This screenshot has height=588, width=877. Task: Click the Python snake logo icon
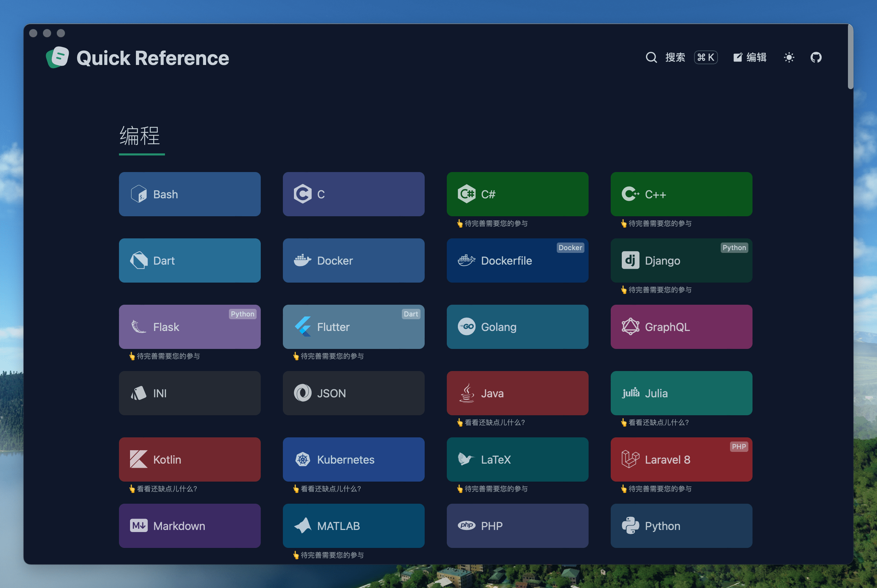pyautogui.click(x=630, y=526)
